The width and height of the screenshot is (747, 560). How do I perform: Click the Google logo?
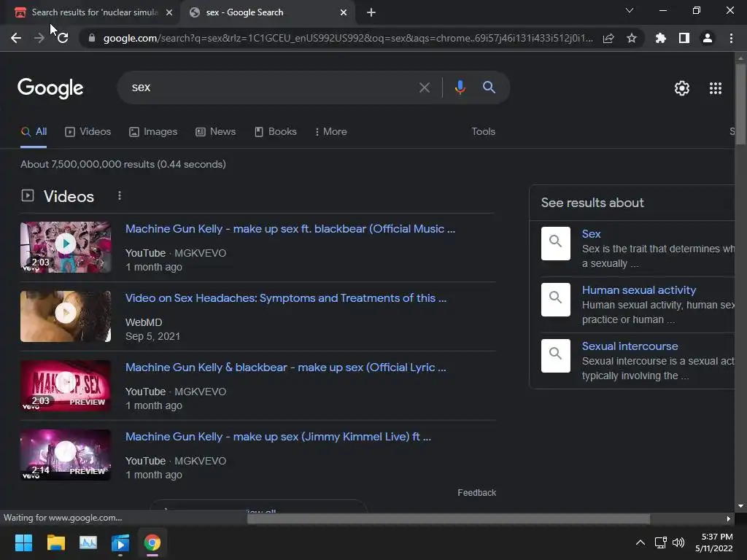(50, 88)
